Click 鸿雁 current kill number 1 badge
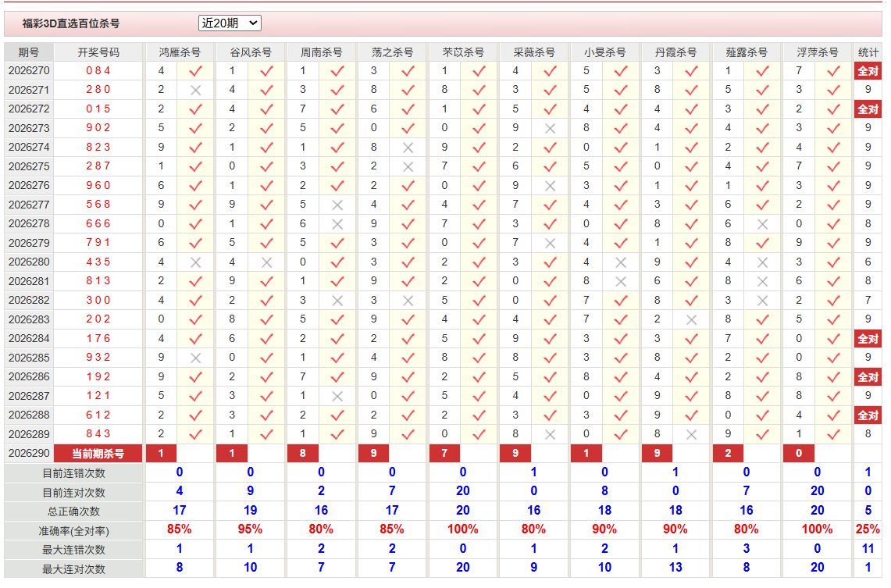The height and width of the screenshot is (588, 891). (162, 454)
